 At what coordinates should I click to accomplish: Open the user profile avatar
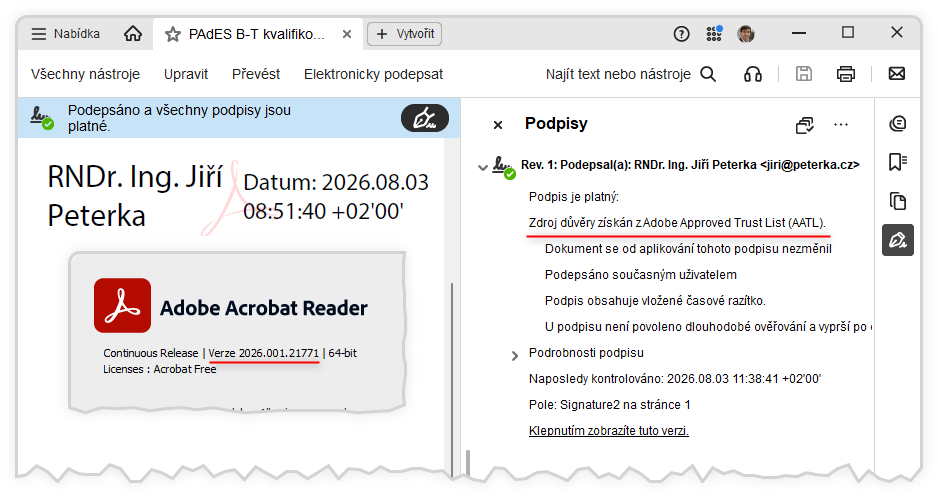click(x=746, y=34)
